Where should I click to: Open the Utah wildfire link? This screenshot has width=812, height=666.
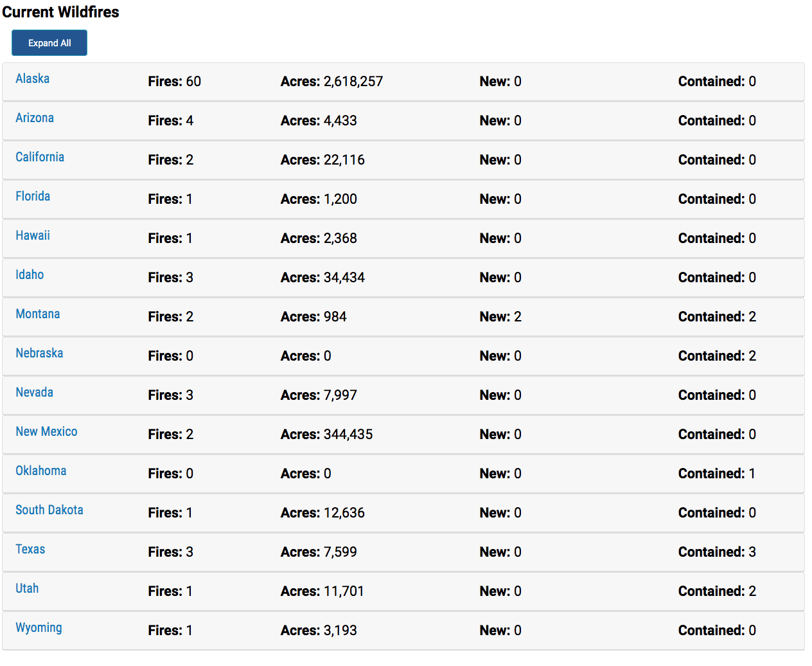(27, 588)
